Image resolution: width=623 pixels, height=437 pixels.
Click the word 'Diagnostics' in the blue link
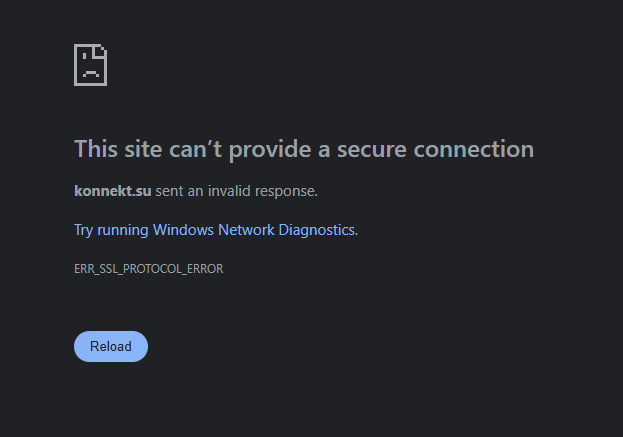(318, 230)
